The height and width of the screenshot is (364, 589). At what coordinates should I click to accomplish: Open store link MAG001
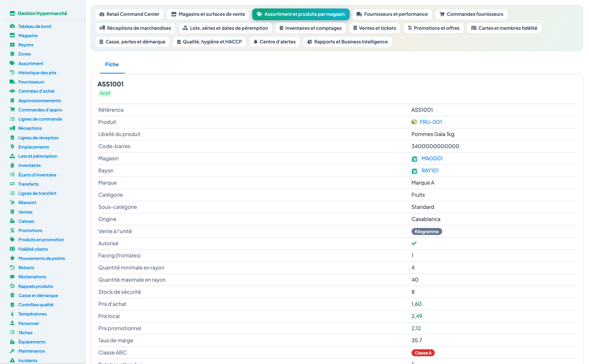click(x=432, y=158)
